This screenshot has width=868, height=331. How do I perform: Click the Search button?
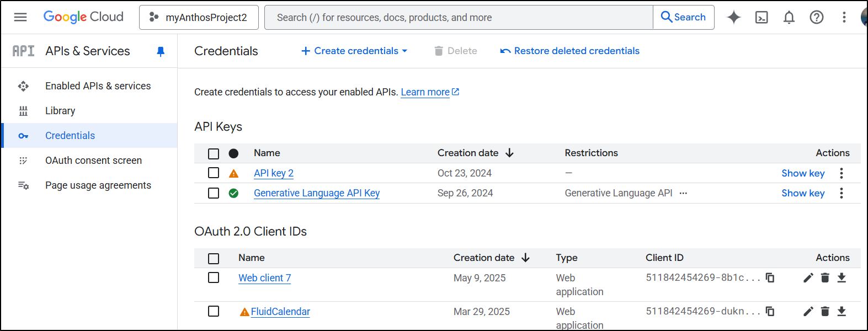click(x=684, y=17)
